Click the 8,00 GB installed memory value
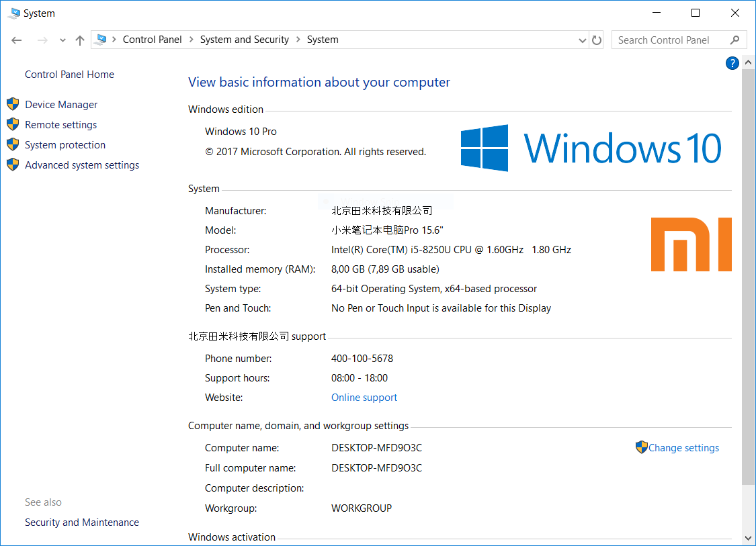The width and height of the screenshot is (756, 546). click(x=385, y=269)
